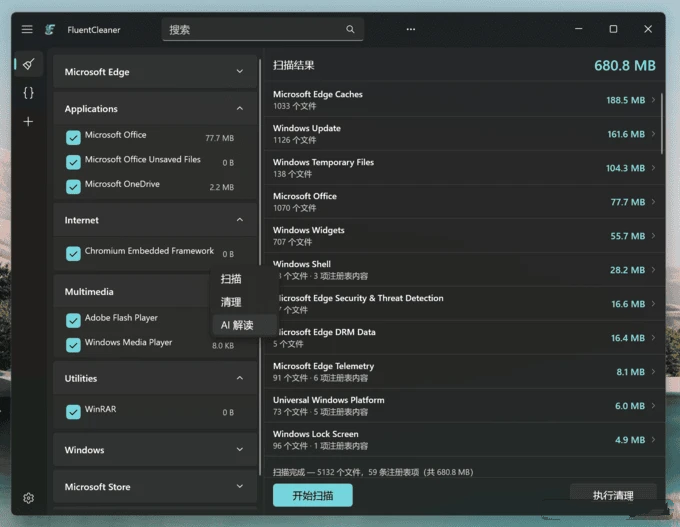Screen dimensions: 680x527
Task: Toggle Microsoft OneDrive checkbox
Action: click(73, 187)
